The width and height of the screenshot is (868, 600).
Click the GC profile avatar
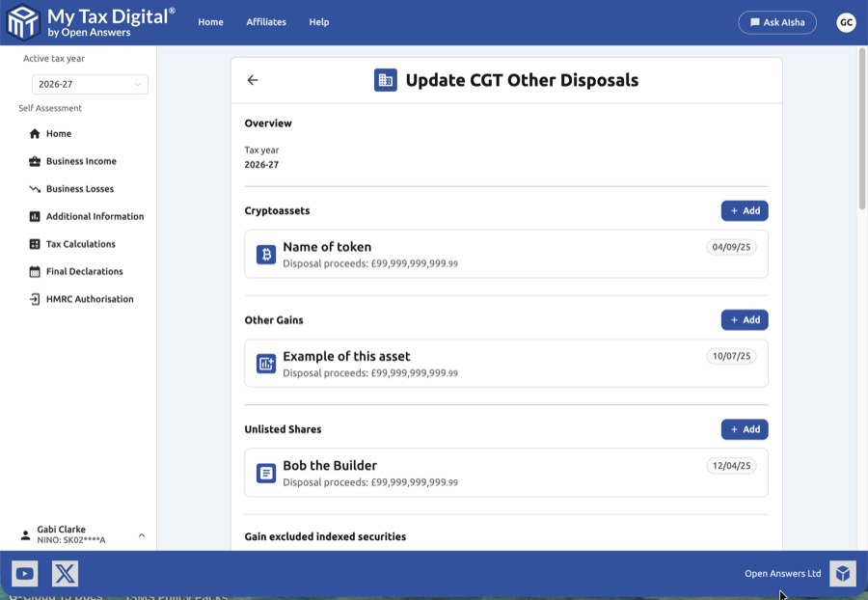point(846,21)
